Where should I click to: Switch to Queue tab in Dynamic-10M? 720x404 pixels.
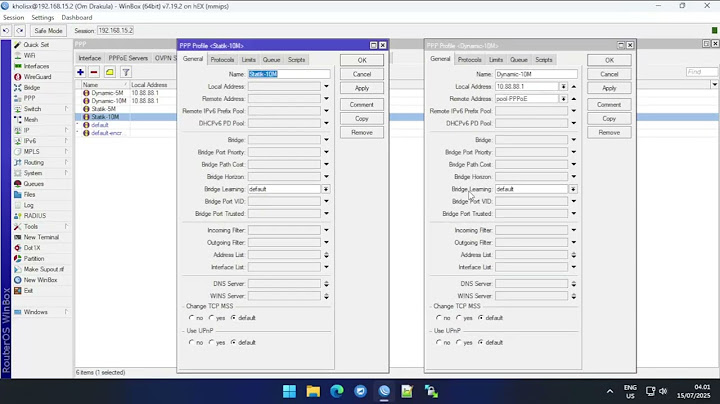pos(518,60)
